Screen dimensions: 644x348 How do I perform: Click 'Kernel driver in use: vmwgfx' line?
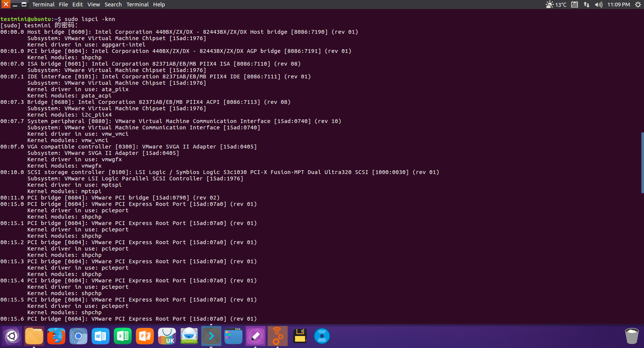(75, 159)
